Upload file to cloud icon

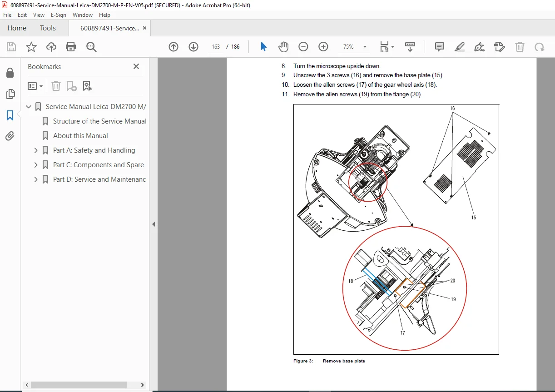[51, 47]
